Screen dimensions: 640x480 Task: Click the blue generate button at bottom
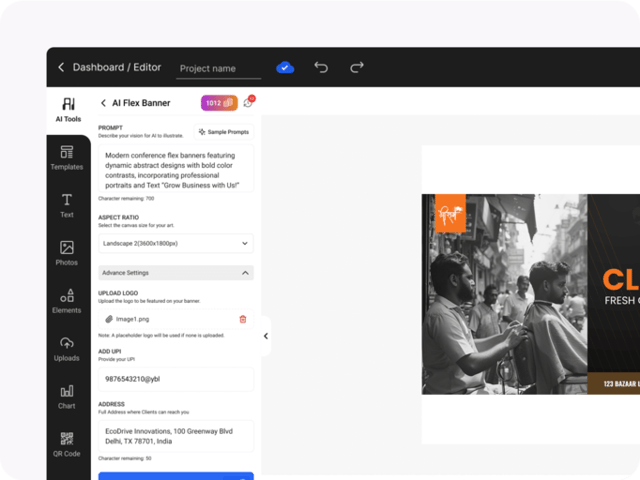[x=176, y=476]
